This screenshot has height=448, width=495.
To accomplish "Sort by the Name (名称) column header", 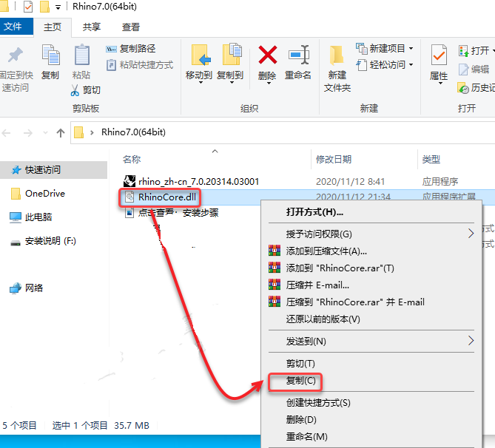I will (132, 160).
